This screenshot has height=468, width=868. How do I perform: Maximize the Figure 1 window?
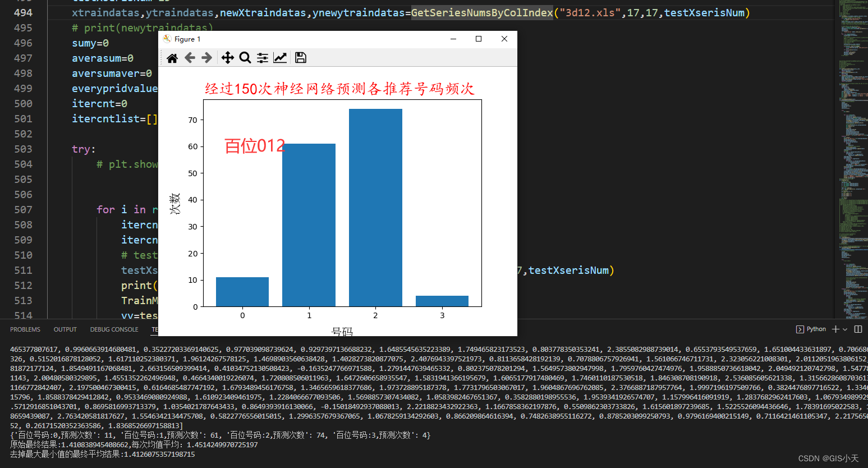pyautogui.click(x=479, y=39)
